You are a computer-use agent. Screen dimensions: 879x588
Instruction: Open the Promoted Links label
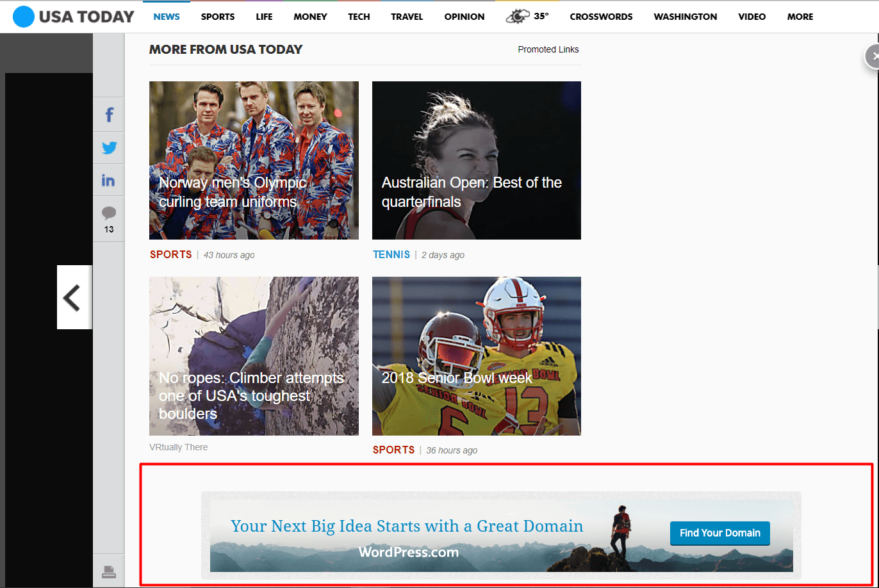(548, 49)
